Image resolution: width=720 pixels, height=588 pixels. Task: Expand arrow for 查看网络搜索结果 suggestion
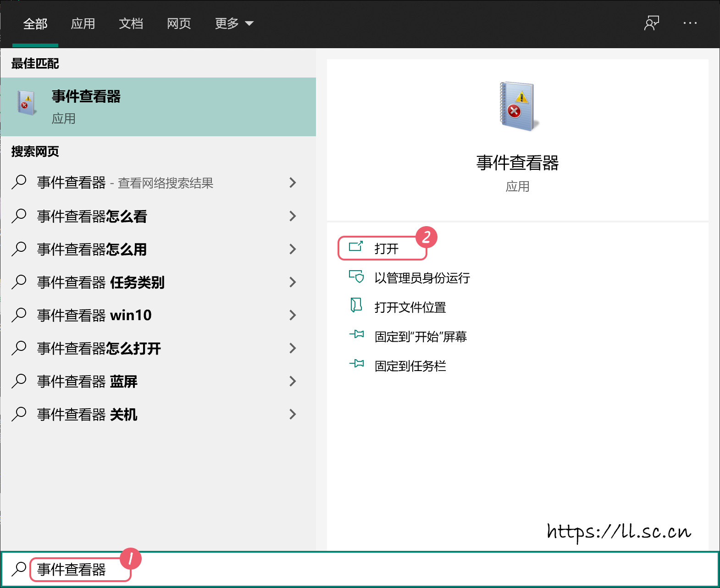[293, 183]
